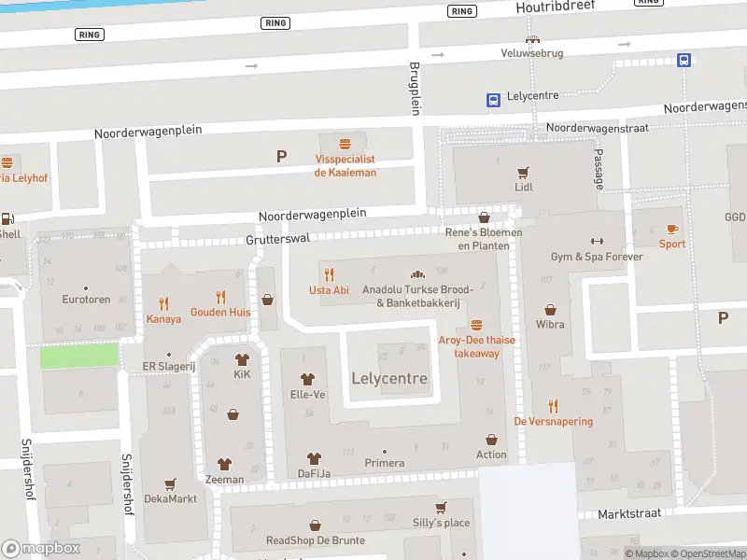Select the Zeeman clothing shop icon

pos(224,464)
